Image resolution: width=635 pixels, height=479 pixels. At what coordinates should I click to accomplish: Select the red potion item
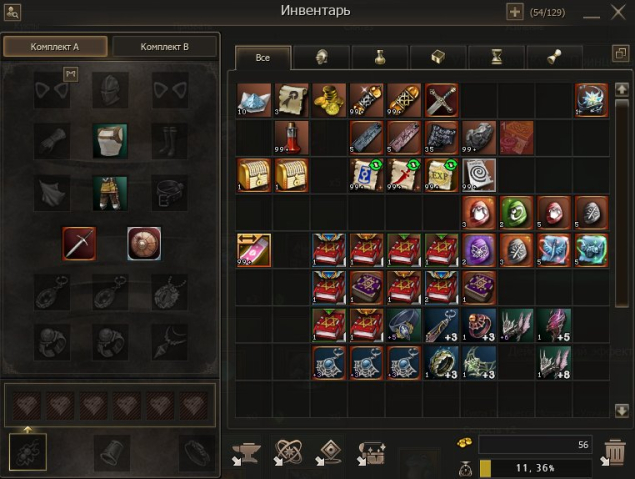click(291, 138)
